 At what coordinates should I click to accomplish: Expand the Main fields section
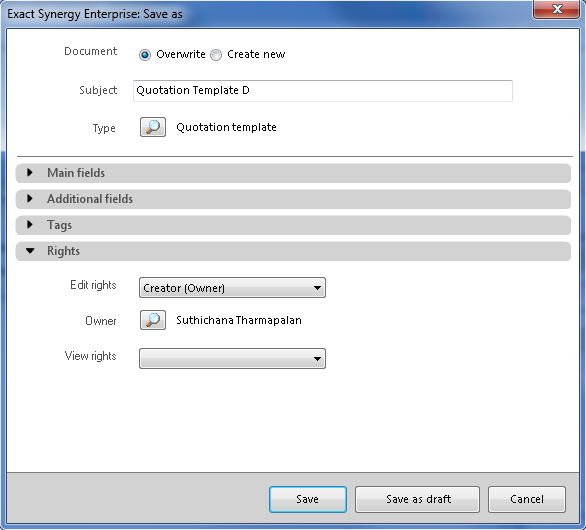[x=293, y=173]
